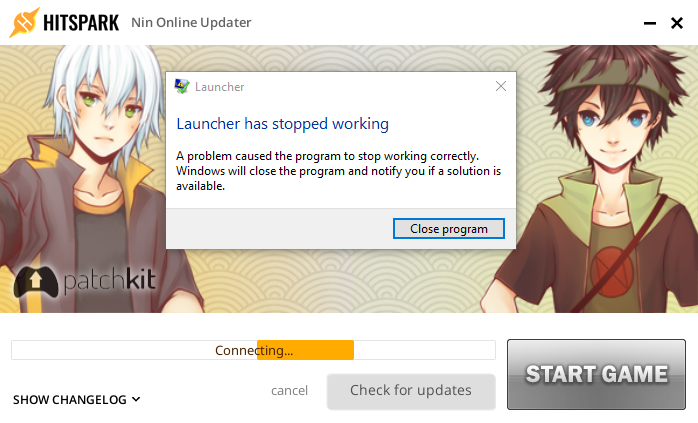This screenshot has width=698, height=423.
Task: Cancel the connecting operation
Action: pyautogui.click(x=289, y=390)
